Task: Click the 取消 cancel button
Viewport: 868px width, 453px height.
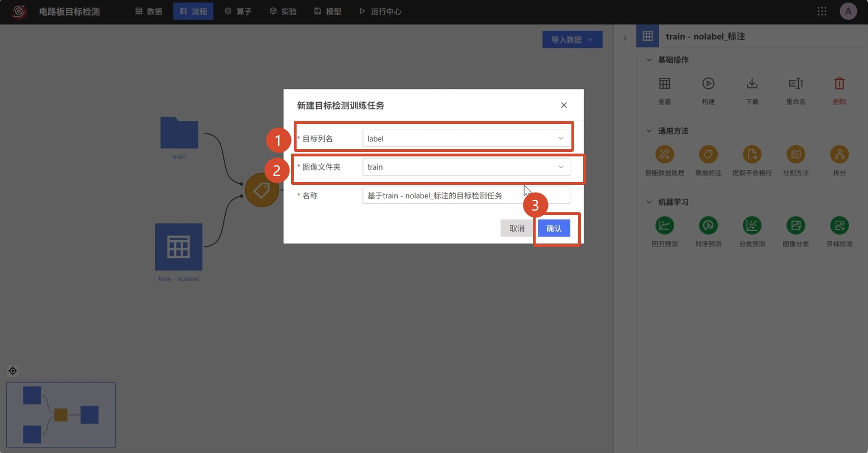Action: [x=517, y=228]
